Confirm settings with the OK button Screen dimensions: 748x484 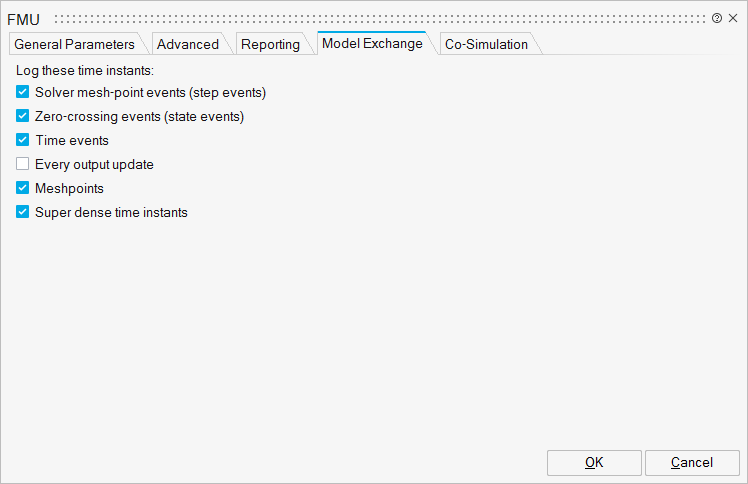594,462
